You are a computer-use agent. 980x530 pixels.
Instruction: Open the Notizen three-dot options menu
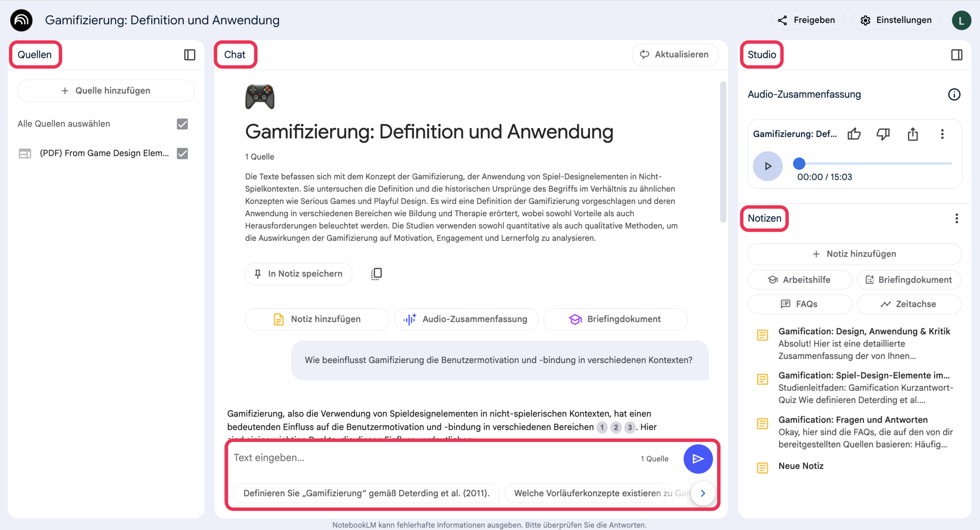tap(956, 219)
